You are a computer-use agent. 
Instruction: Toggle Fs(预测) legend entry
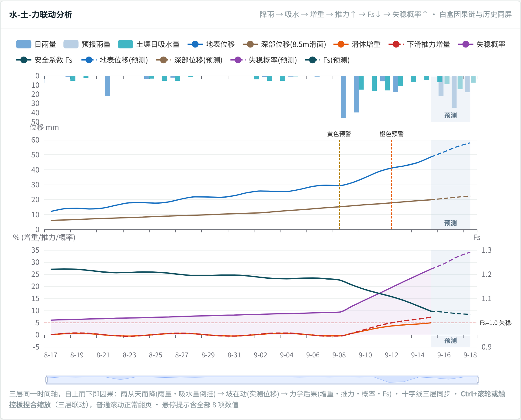tap(327, 60)
